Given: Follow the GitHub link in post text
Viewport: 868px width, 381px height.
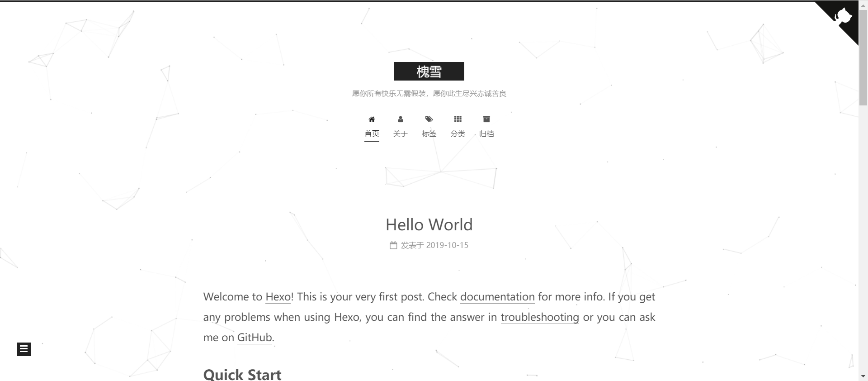Looking at the screenshot, I should pyautogui.click(x=255, y=338).
